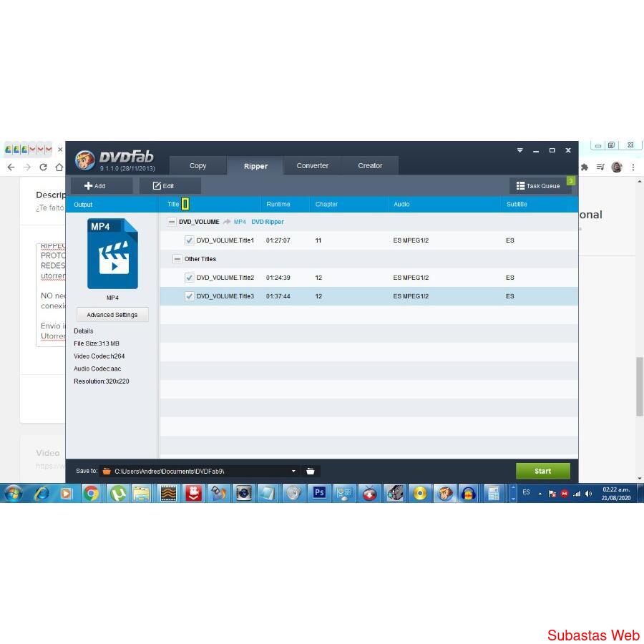Uncheck DVD_VOLUME.Title2 checkbox
Screen dimensions: 644x644
click(x=190, y=278)
